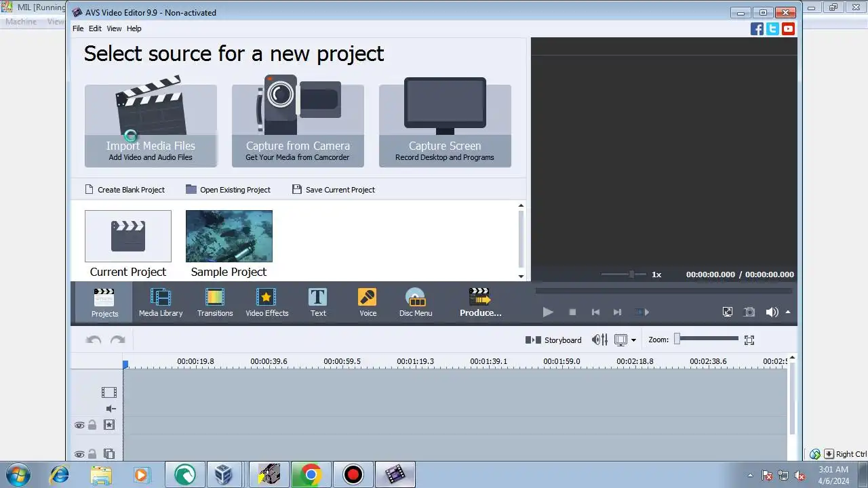
Task: Open the Twitter link icon
Action: 772,28
